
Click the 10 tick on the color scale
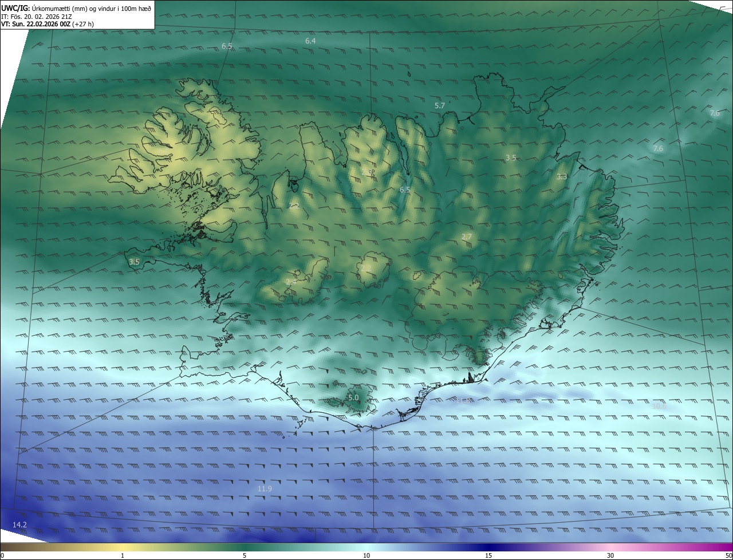click(366, 555)
